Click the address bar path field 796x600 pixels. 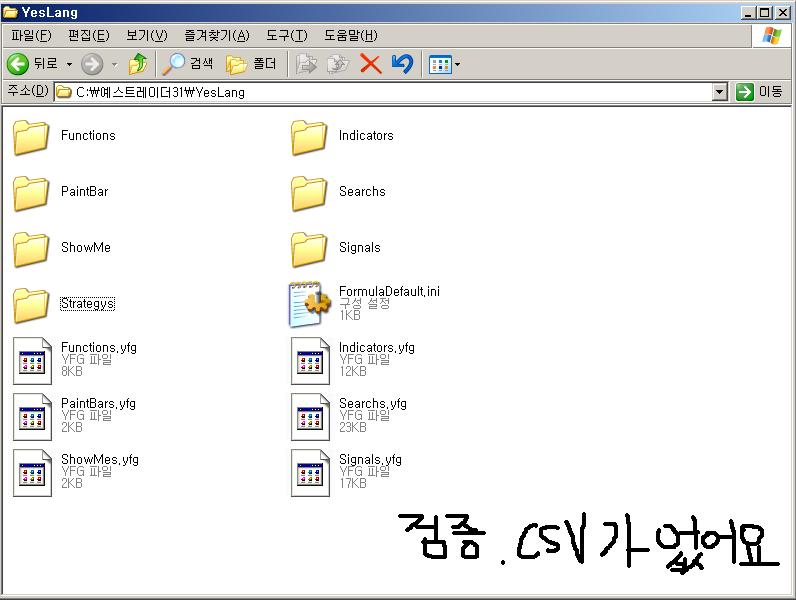click(x=383, y=92)
